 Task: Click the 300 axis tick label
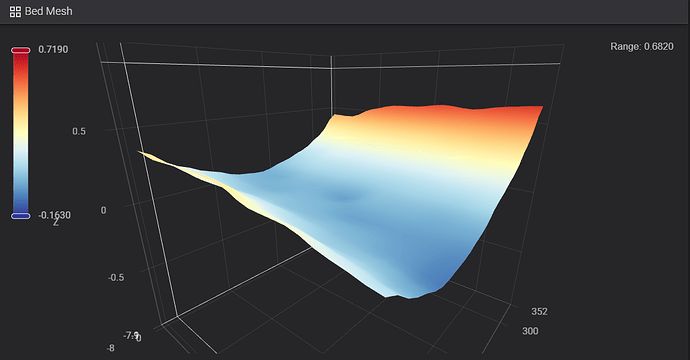pos(530,331)
